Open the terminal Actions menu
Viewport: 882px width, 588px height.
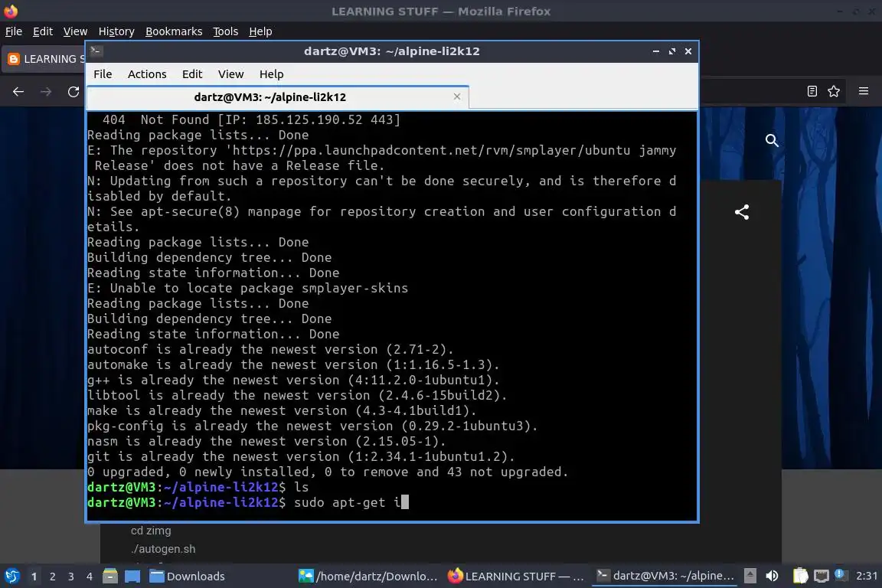coord(147,74)
